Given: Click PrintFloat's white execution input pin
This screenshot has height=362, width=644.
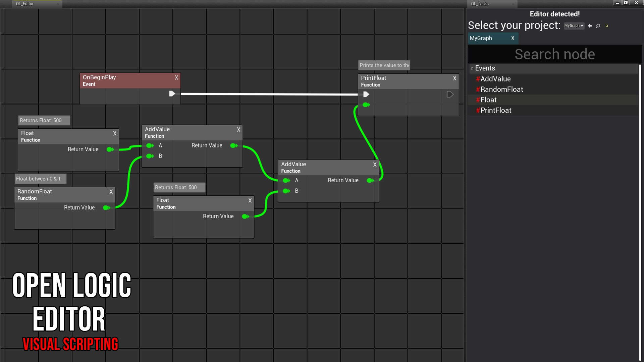Looking at the screenshot, I should coord(366,95).
